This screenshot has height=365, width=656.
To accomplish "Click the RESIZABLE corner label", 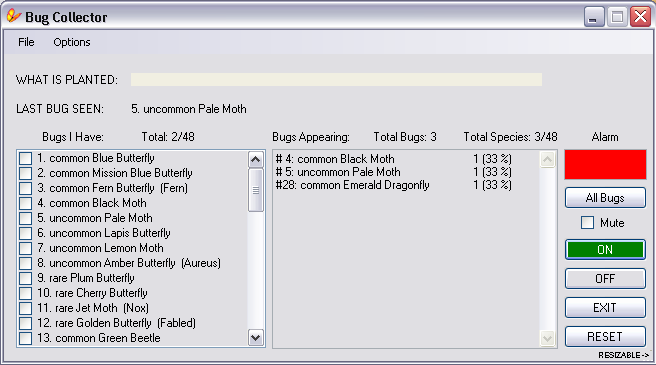I will 623,355.
